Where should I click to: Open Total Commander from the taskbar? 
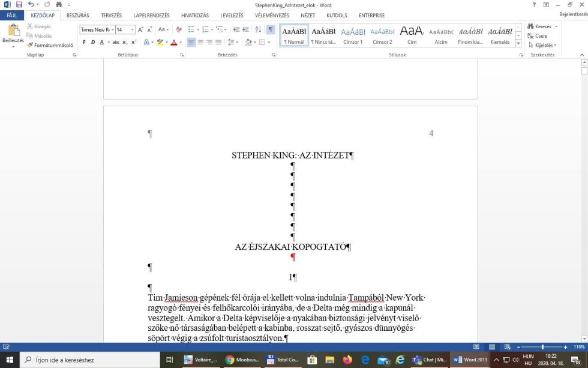pyautogui.click(x=283, y=360)
